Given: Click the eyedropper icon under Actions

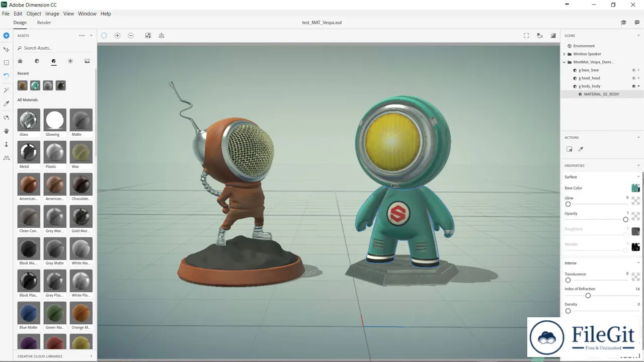Looking at the screenshot, I should pos(581,149).
